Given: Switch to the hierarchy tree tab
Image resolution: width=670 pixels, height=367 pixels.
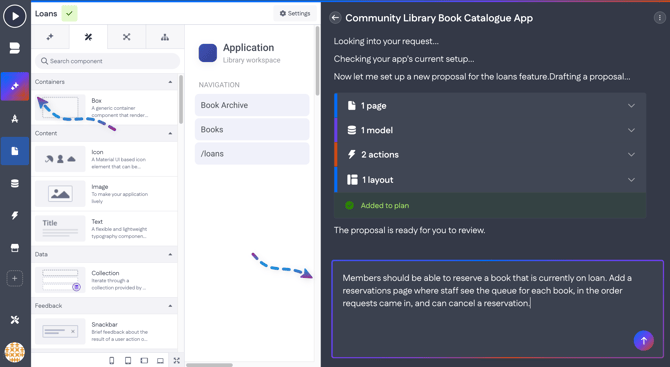Looking at the screenshot, I should point(165,37).
